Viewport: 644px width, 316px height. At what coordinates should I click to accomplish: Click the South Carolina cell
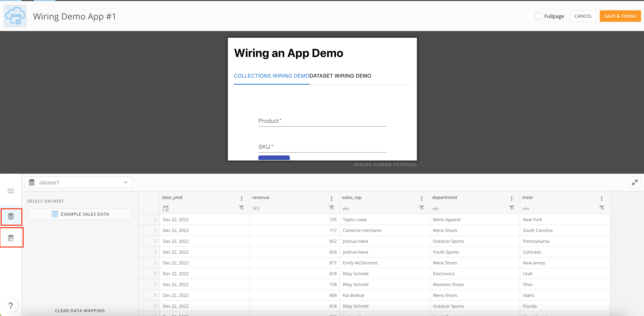(565, 230)
